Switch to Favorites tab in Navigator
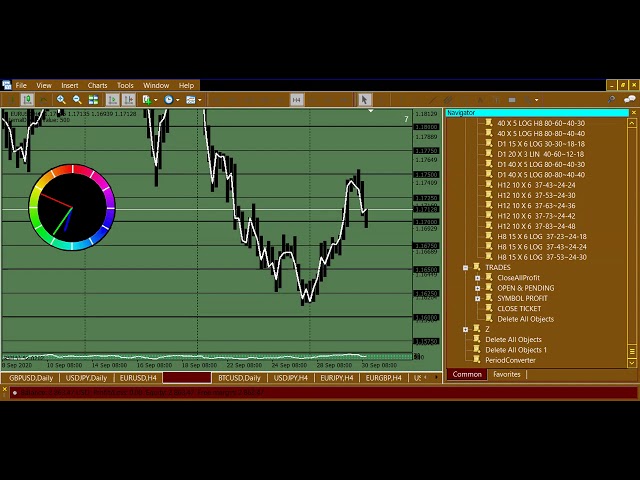Viewport: 640px width, 480px height. [506, 374]
